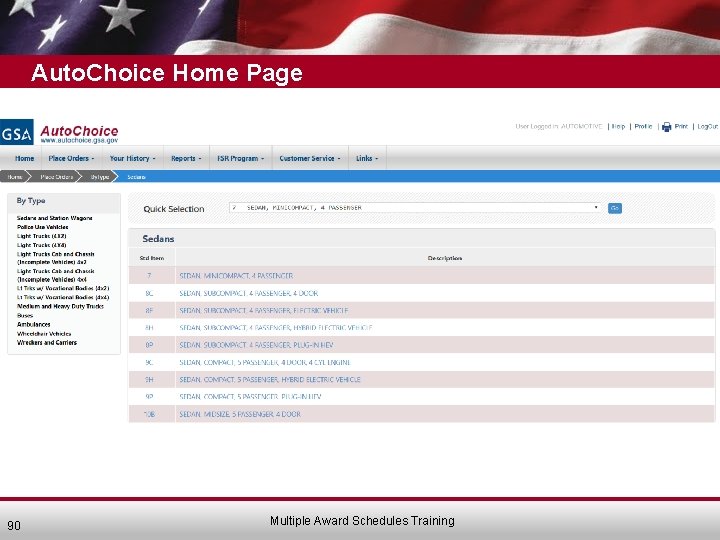Expand the Reports menu

click(186, 158)
